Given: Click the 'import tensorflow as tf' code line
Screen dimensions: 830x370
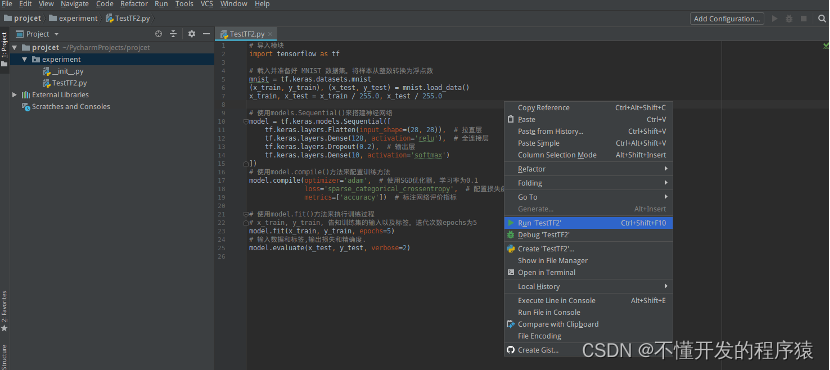Looking at the screenshot, I should pyautogui.click(x=294, y=54).
